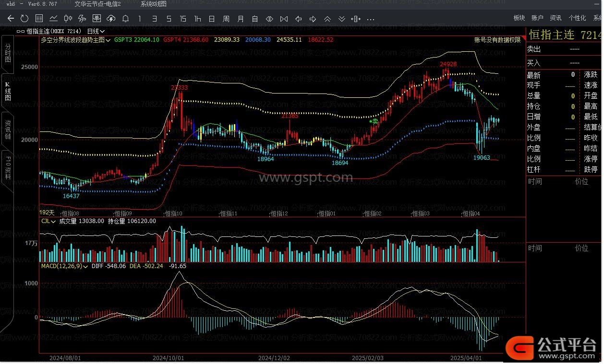Switch to the time-sharing line chart icon
604x364 pixels.
click(54, 19)
